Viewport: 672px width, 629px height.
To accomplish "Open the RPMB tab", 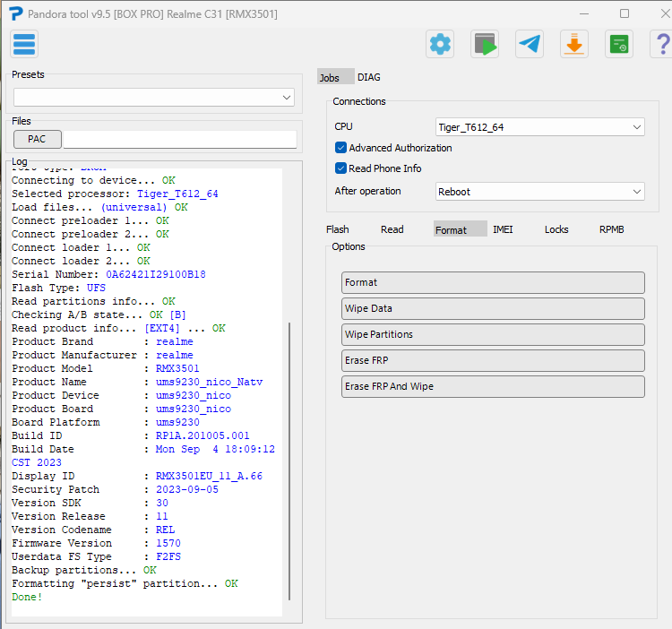I will [612, 229].
